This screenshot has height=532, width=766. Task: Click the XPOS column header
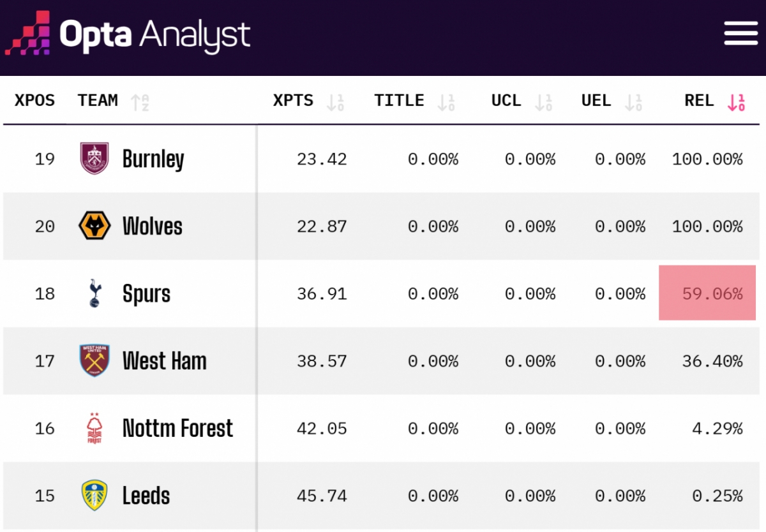[35, 101]
